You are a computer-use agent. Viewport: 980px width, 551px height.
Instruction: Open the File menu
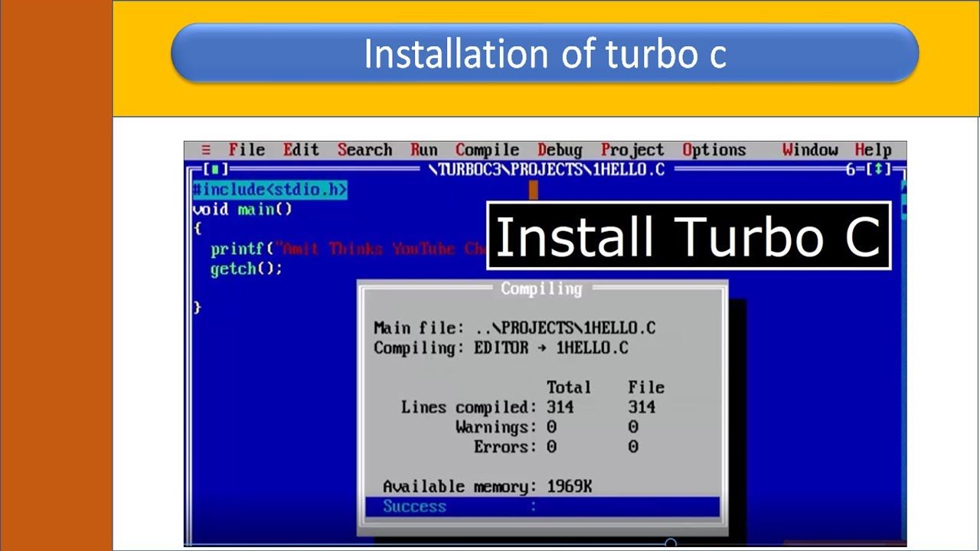247,150
